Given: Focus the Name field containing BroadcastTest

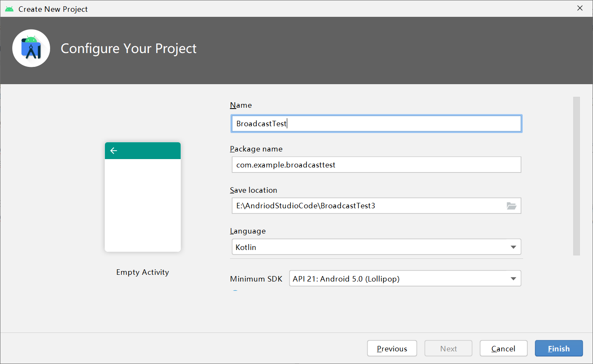Looking at the screenshot, I should 376,124.
